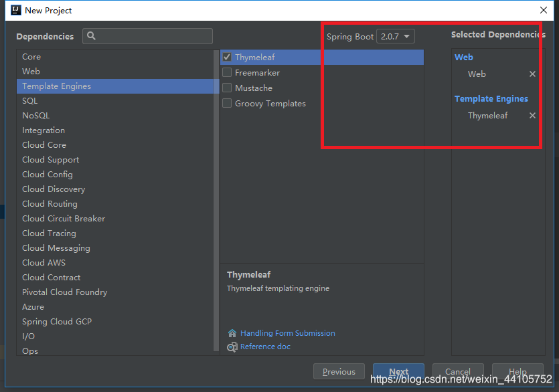Click the category list scrollbar
The image size is (559, 392).
tap(216, 199)
